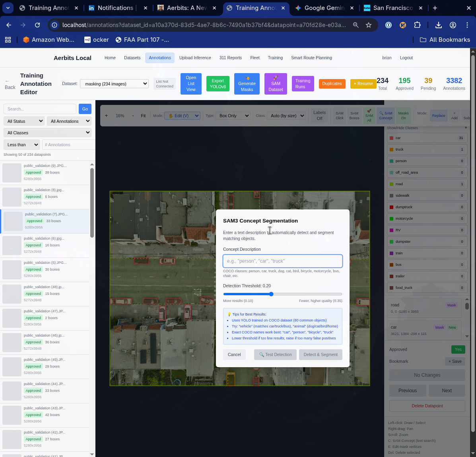This screenshot has width=476, height=457.
Task: Toggle Labels Off in the toolbar
Action: [319, 116]
